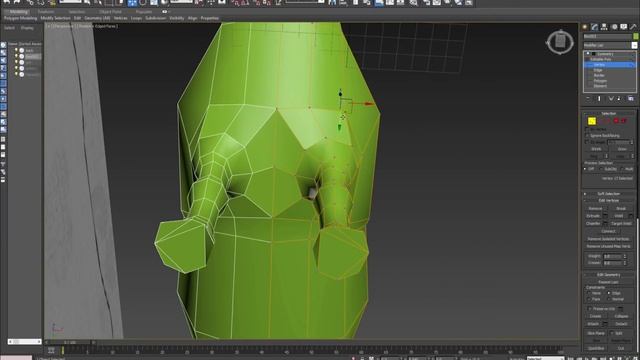Collapse the Edit Geometry rollout header
This screenshot has width=640, height=360.
click(x=609, y=275)
